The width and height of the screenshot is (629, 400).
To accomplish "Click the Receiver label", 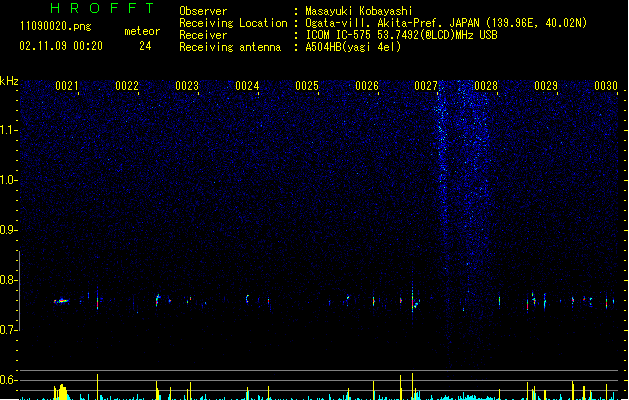I will [203, 35].
